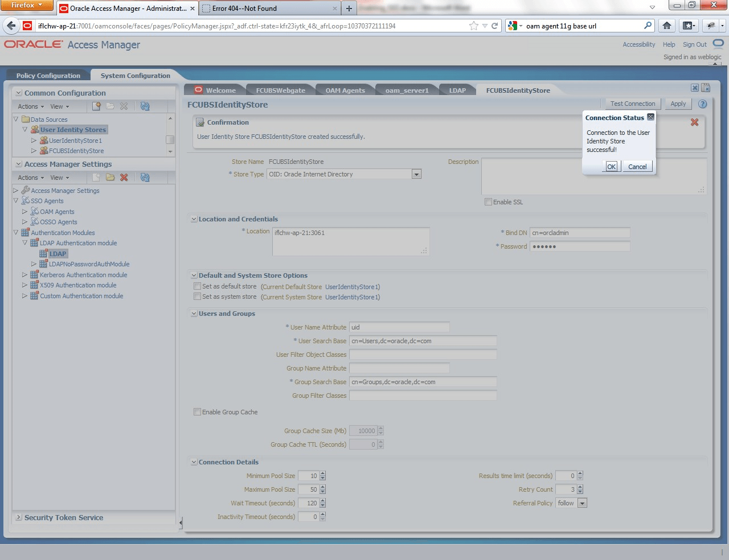Click the Create icon in Common Configuration toolbar
This screenshot has width=729, height=560.
(x=96, y=106)
